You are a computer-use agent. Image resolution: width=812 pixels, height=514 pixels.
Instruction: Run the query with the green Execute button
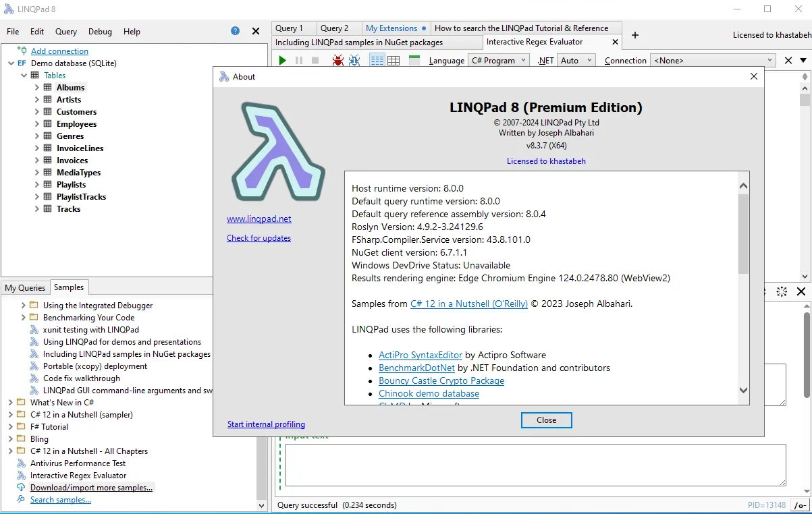(283, 61)
